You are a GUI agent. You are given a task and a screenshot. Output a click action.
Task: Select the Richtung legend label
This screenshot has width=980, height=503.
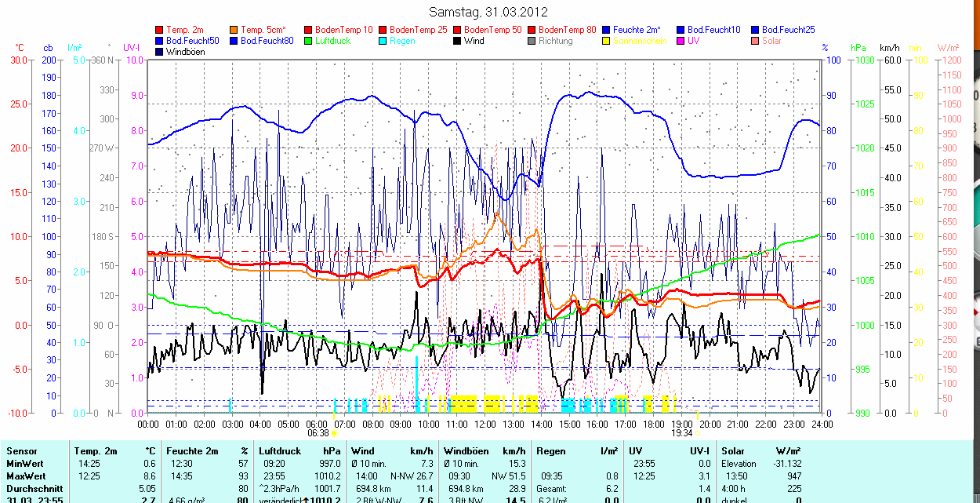(556, 41)
